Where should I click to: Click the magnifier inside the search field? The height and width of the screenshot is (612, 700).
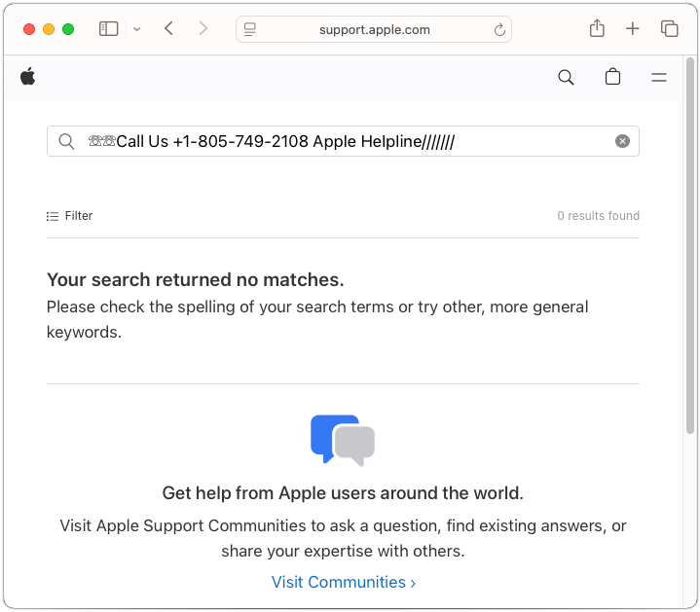click(x=66, y=141)
